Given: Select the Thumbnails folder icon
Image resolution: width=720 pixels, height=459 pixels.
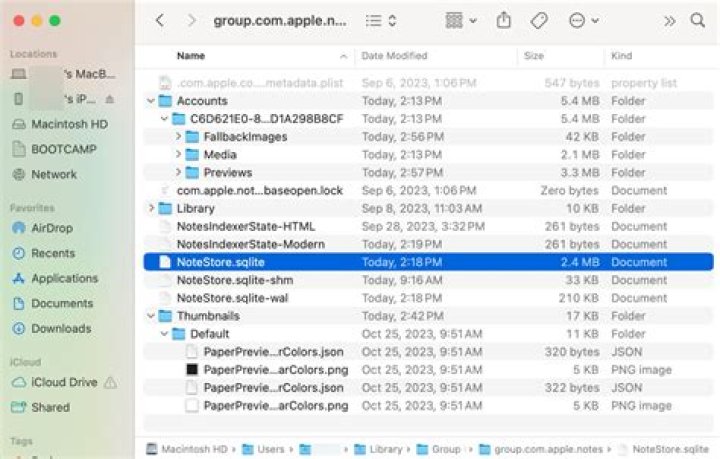Looking at the screenshot, I should point(165,316).
